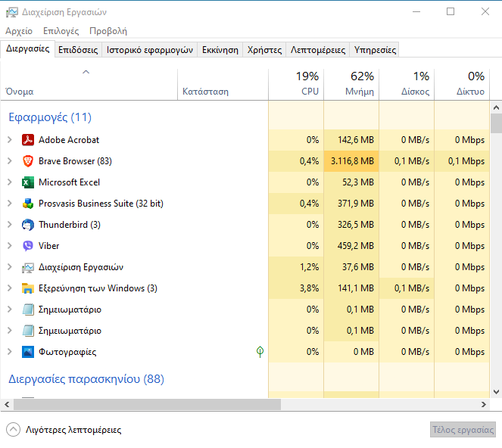The image size is (502, 448).
Task: Select the Διεργασίες tab
Action: point(27,49)
